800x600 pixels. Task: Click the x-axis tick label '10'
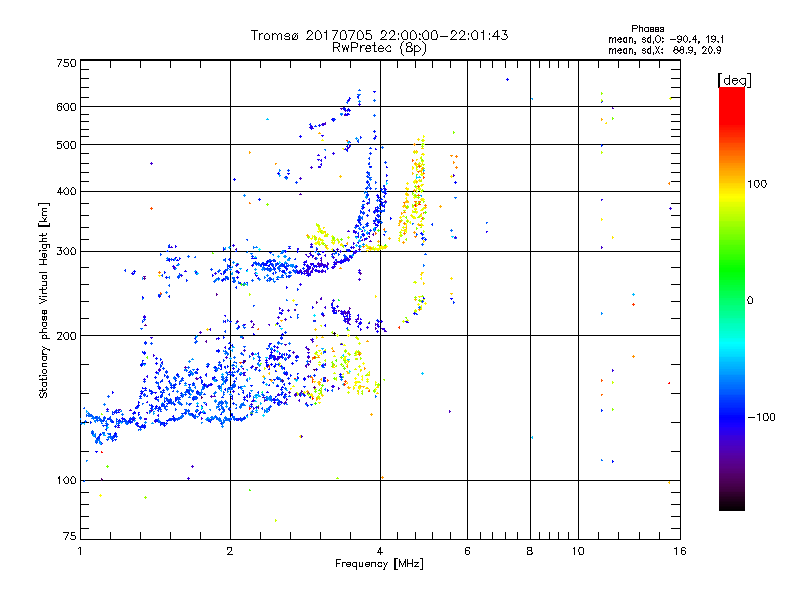click(x=578, y=551)
